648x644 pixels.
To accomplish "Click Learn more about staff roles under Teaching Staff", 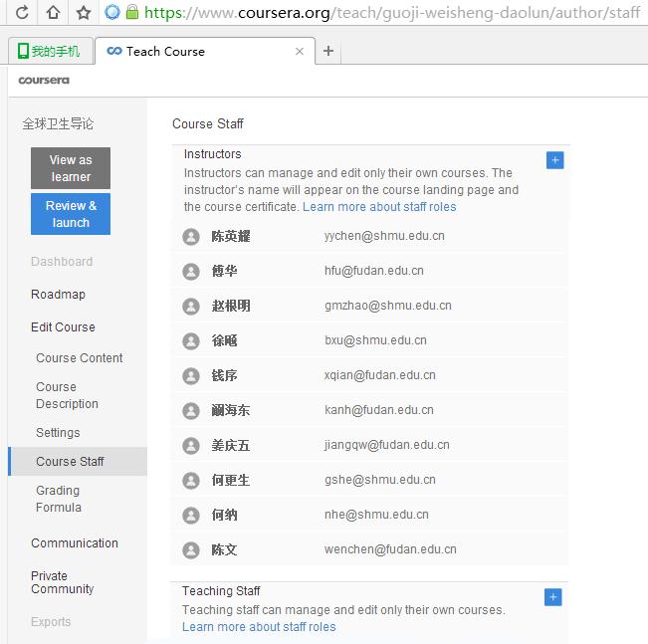I will (x=259, y=627).
